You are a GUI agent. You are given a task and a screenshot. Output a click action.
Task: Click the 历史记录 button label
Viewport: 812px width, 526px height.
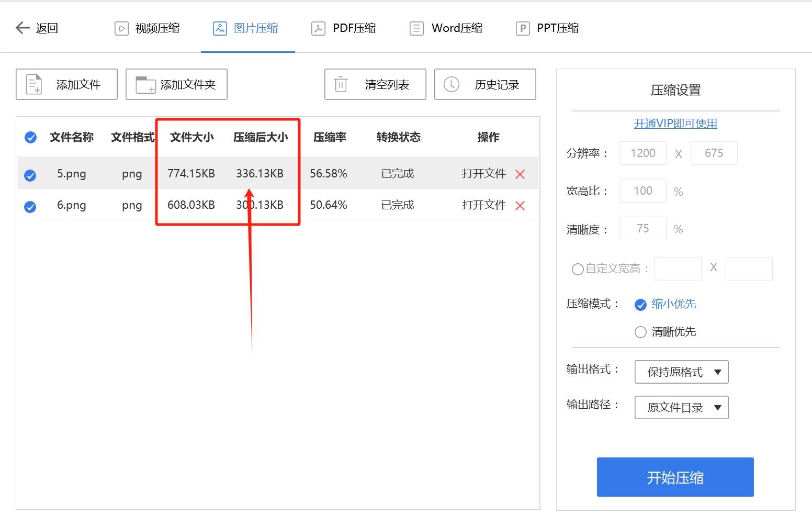click(497, 84)
